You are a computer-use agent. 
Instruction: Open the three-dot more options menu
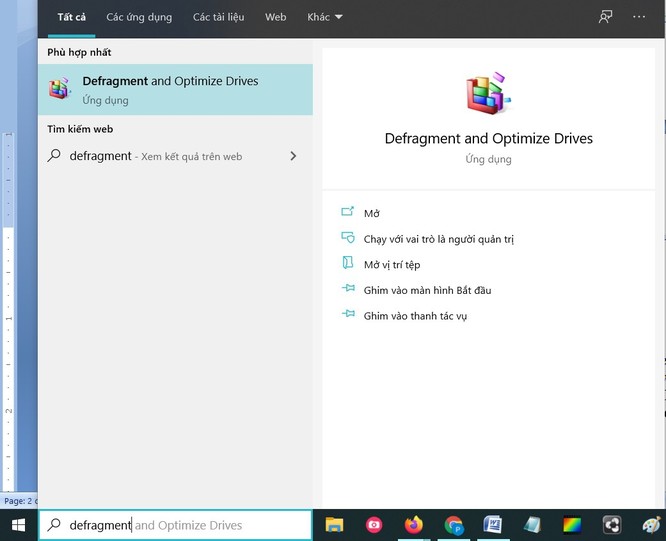click(640, 17)
